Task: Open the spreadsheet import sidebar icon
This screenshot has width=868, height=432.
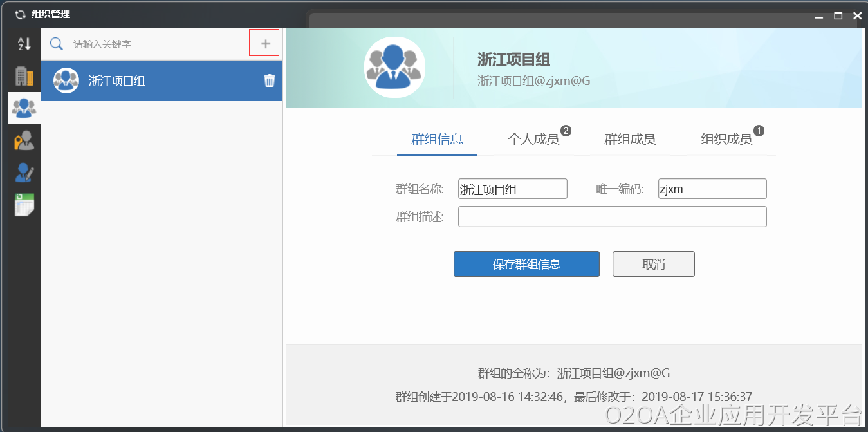Action: coord(24,204)
